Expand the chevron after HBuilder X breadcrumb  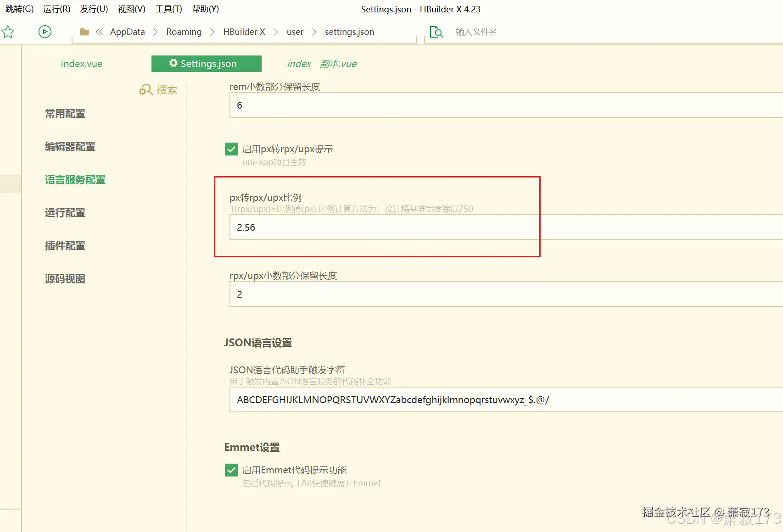(x=276, y=32)
